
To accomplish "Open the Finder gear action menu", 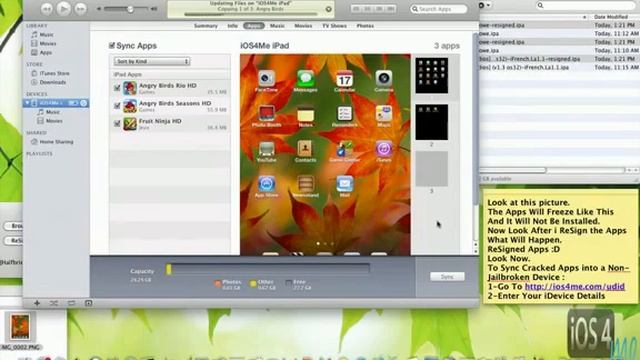I will tap(484, 5).
